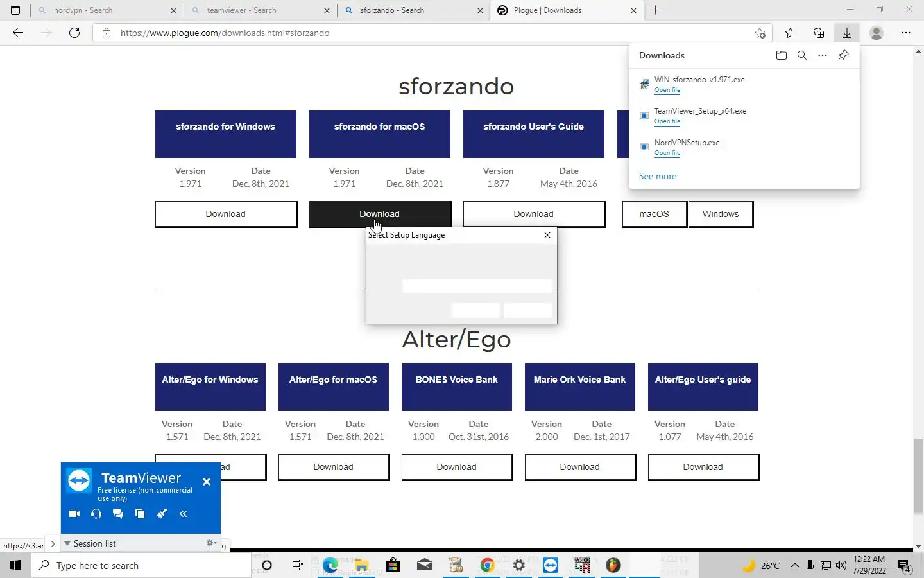The height and width of the screenshot is (578, 924).
Task: Open Google Chrome on the taskbar
Action: (x=488, y=565)
